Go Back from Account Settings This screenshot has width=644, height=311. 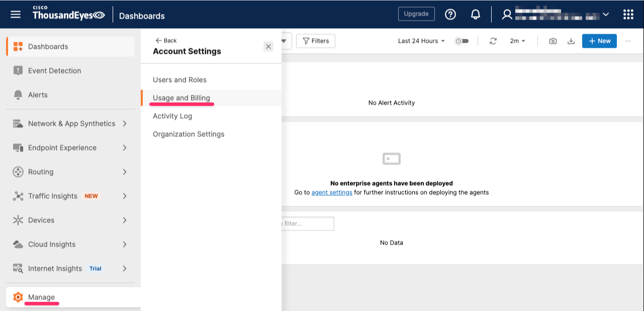click(x=166, y=41)
